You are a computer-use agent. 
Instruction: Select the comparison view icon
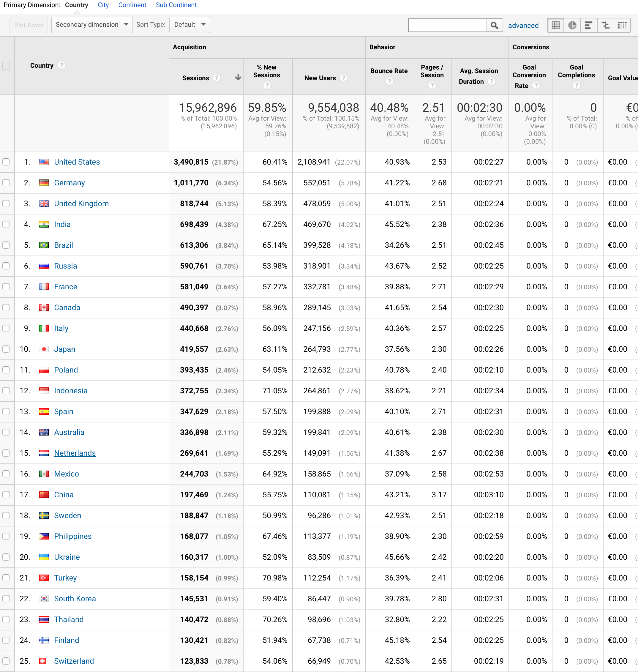(605, 25)
